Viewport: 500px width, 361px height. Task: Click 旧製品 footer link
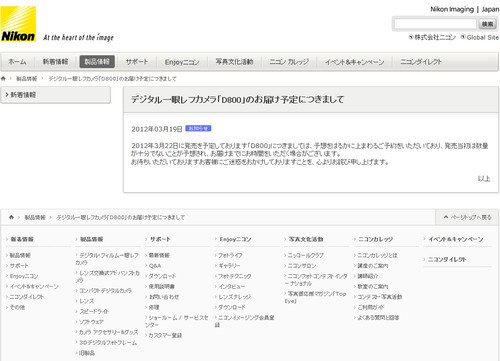coord(87,353)
